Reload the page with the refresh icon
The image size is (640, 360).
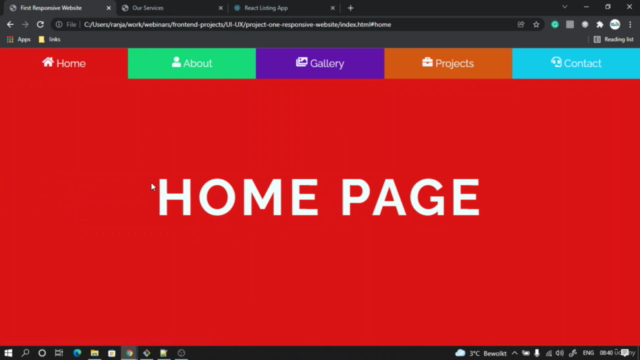(x=40, y=24)
